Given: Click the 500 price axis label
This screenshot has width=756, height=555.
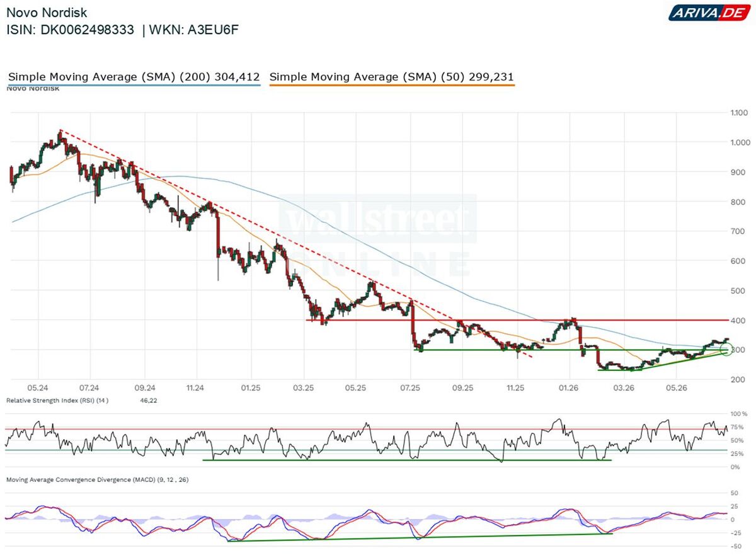Looking at the screenshot, I should (x=738, y=290).
